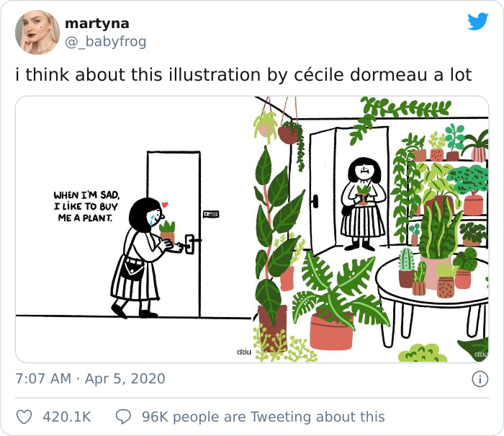
Task: Open martyna's profile avatar picture
Action: click(x=37, y=32)
